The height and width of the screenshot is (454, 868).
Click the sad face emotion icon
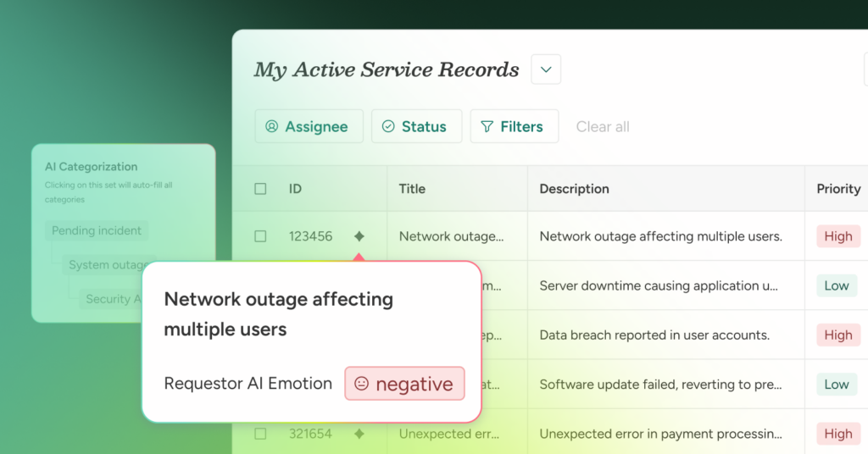click(x=361, y=384)
